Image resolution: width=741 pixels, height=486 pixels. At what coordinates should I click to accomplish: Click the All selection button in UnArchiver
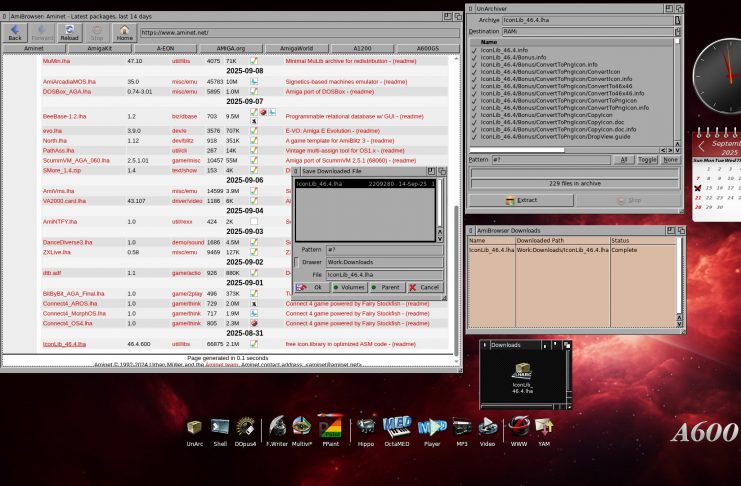click(x=624, y=160)
